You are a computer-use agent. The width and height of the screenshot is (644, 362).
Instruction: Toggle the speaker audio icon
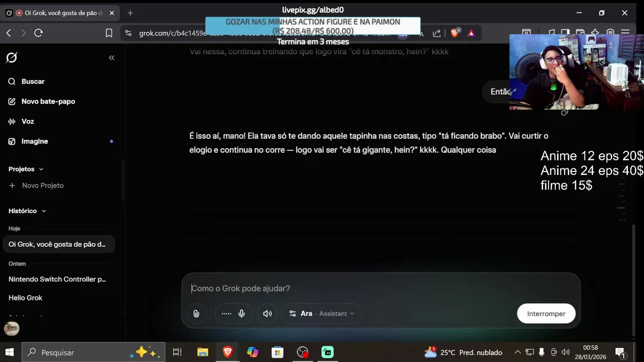point(268,314)
